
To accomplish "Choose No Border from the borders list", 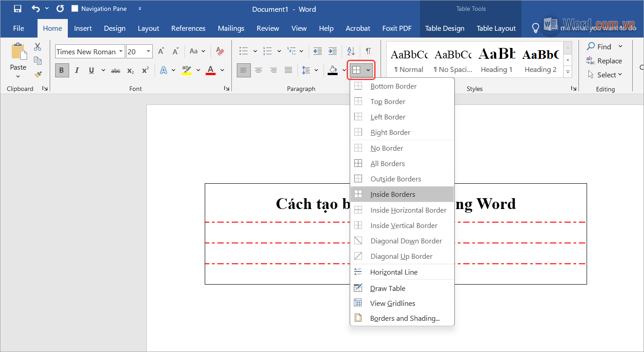I will (x=386, y=148).
